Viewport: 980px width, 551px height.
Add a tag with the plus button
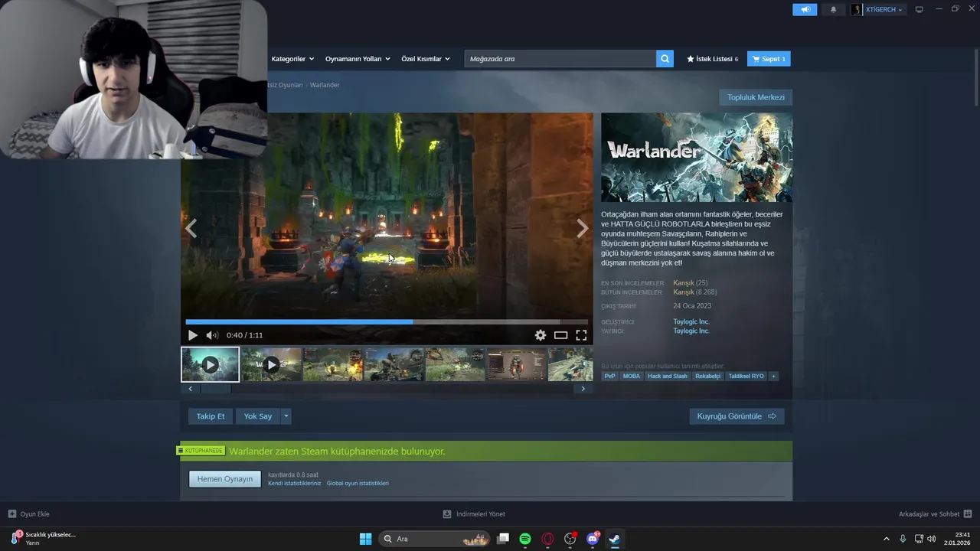click(773, 377)
